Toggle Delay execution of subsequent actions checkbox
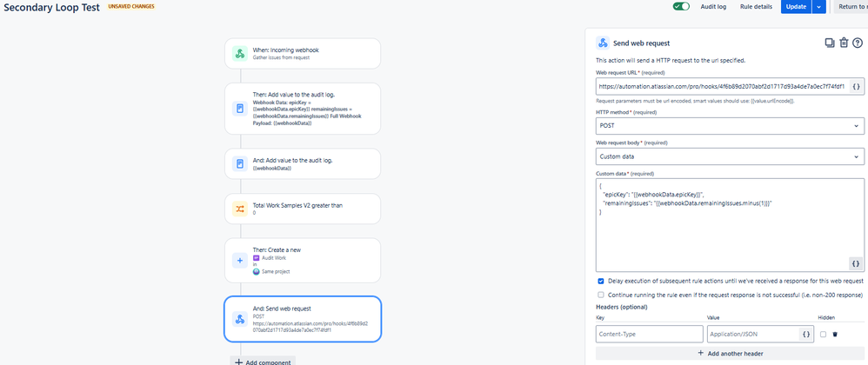This screenshot has height=365, width=868. pyautogui.click(x=601, y=281)
